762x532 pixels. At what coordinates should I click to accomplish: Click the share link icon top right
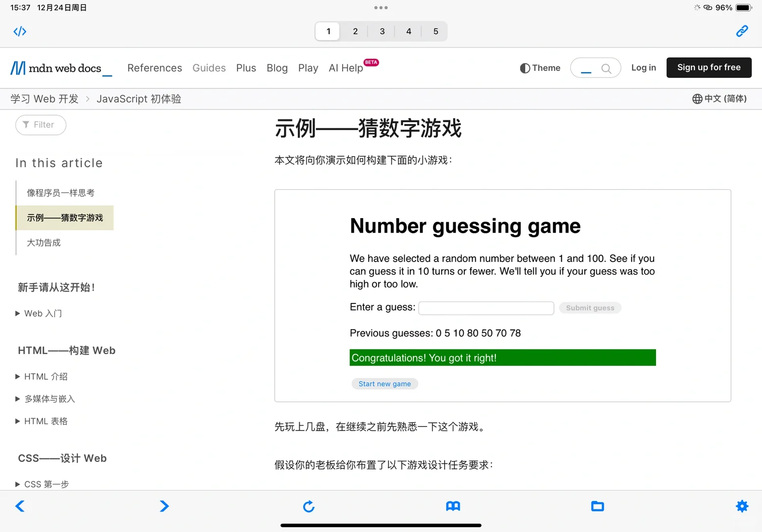(742, 31)
